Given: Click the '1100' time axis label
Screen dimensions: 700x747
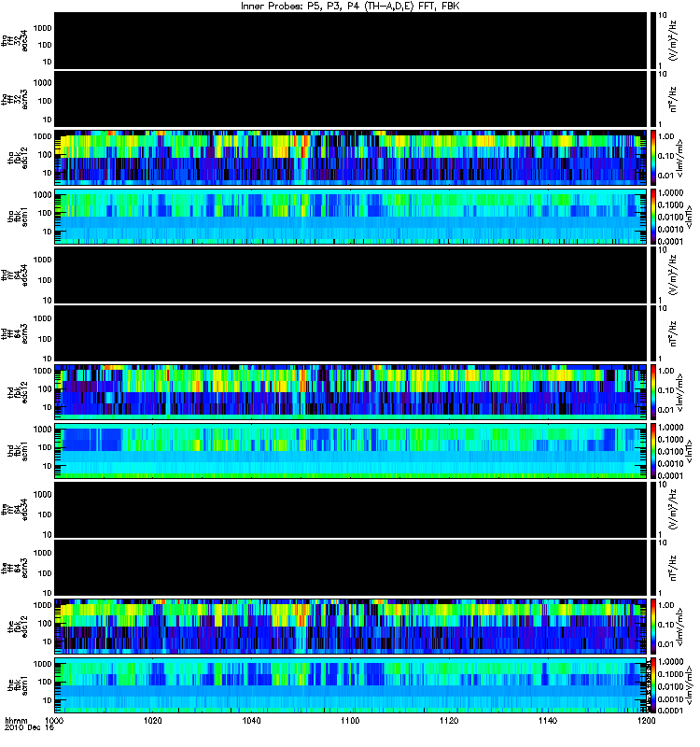Looking at the screenshot, I should (x=350, y=720).
